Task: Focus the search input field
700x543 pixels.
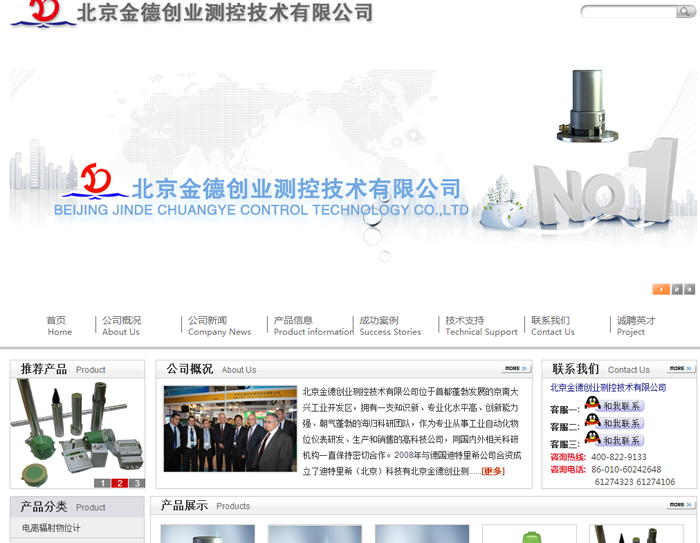Action: (629, 11)
